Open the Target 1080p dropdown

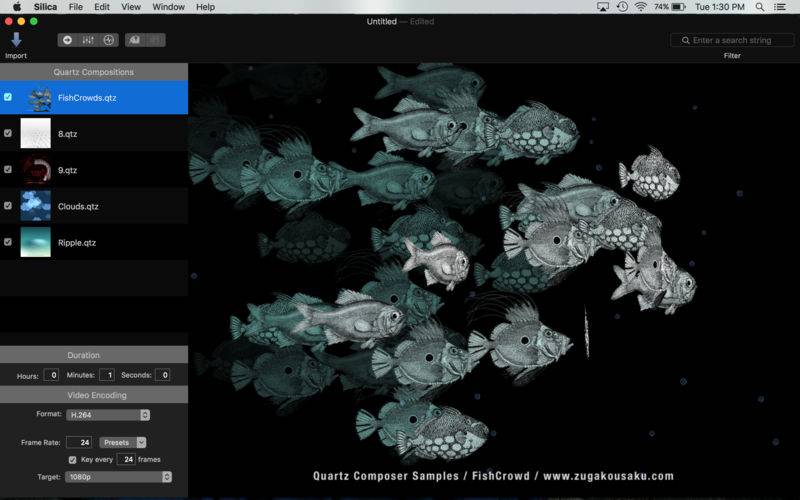tap(118, 477)
